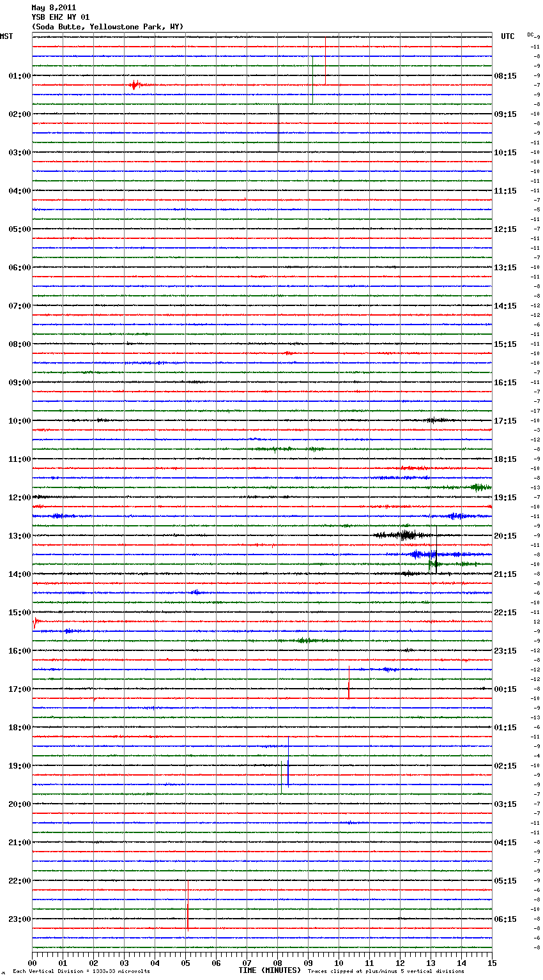Select the '10:00' MST time label

tap(20, 420)
